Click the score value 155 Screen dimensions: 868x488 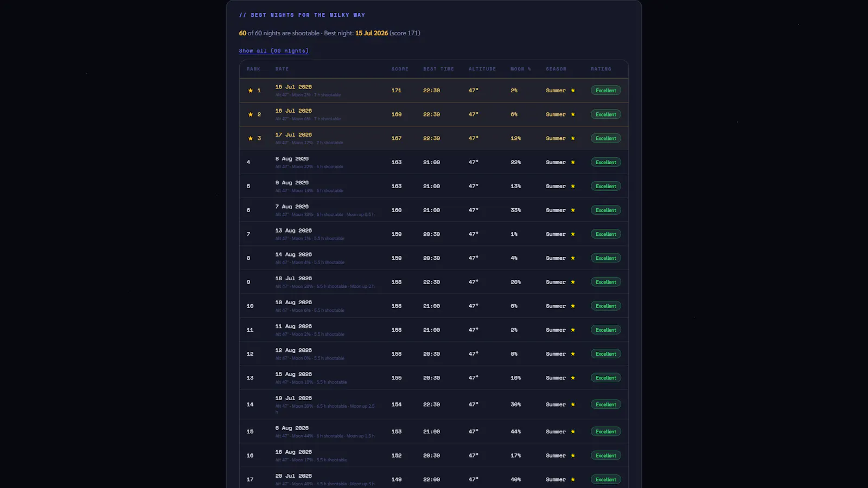[x=397, y=378]
